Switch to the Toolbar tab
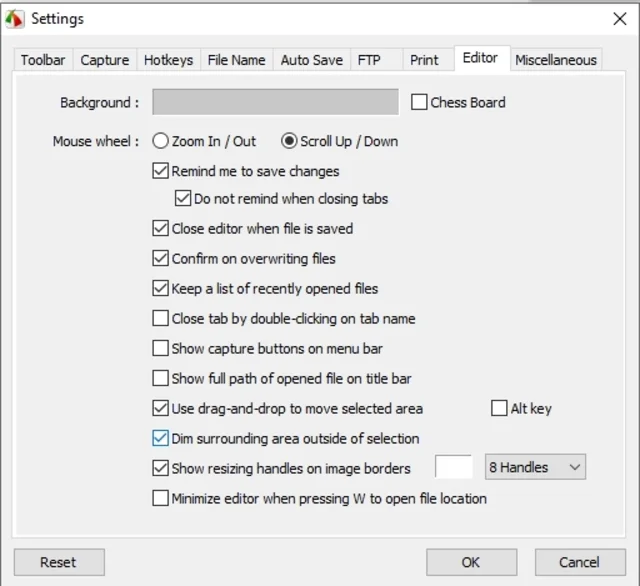 (43, 60)
